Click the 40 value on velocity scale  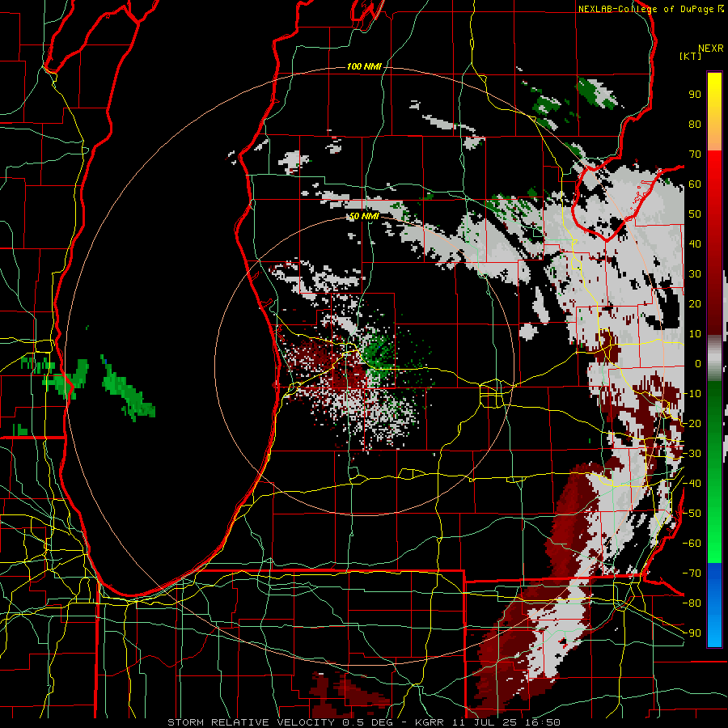(x=695, y=244)
